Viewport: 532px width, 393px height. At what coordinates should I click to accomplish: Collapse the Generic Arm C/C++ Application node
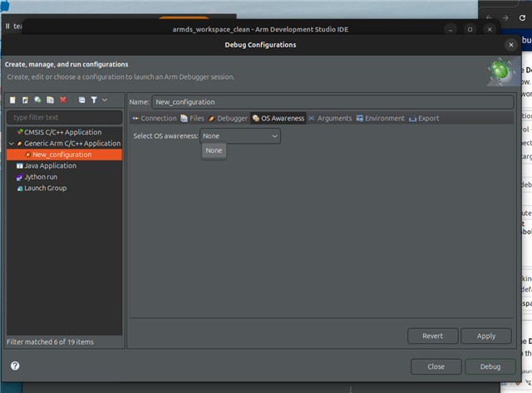pos(11,144)
